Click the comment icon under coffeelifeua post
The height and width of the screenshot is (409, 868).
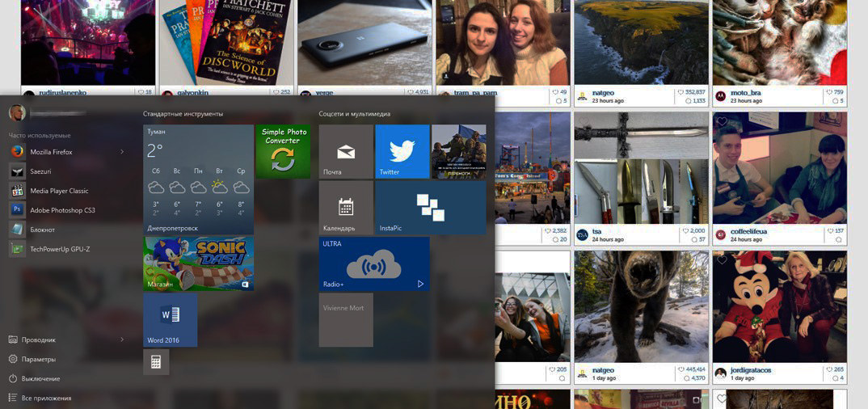point(839,239)
